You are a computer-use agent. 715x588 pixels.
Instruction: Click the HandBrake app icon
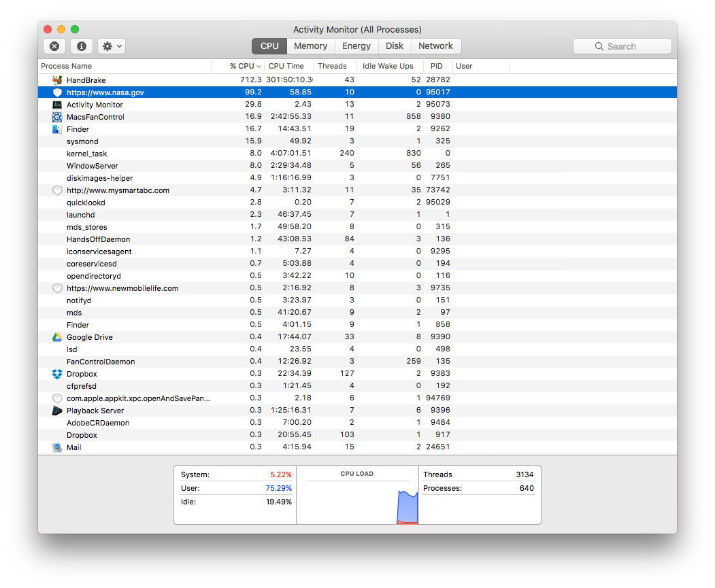tap(57, 80)
